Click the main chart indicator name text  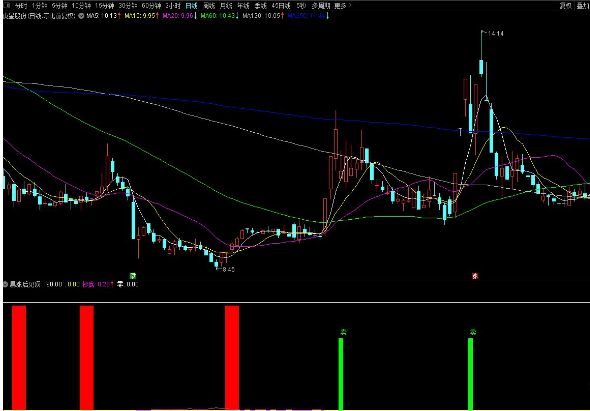click(40, 16)
